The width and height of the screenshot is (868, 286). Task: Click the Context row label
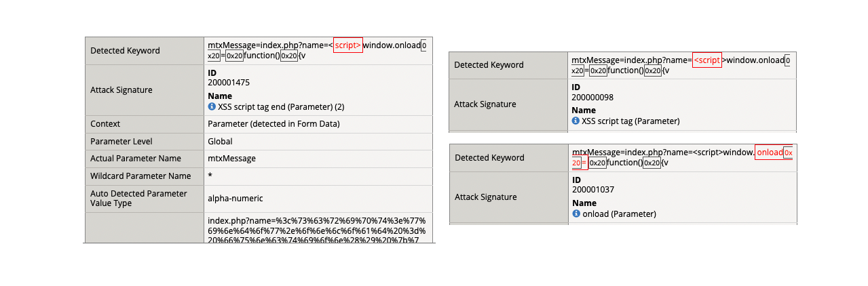pos(105,124)
